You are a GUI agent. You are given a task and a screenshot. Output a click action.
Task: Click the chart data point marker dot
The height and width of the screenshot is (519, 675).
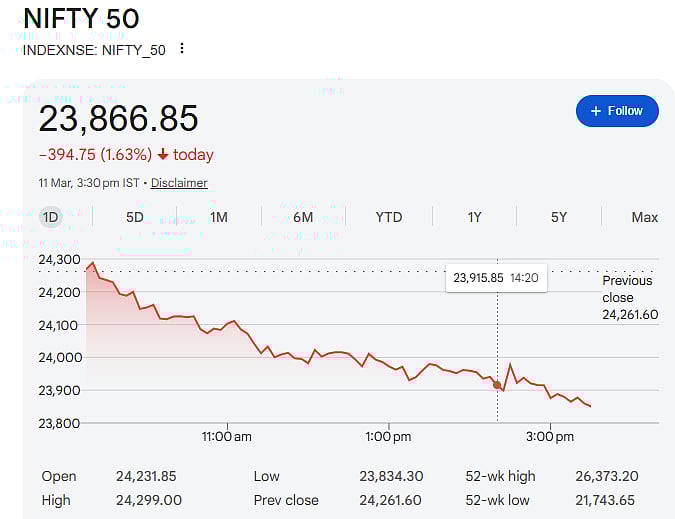pos(497,385)
